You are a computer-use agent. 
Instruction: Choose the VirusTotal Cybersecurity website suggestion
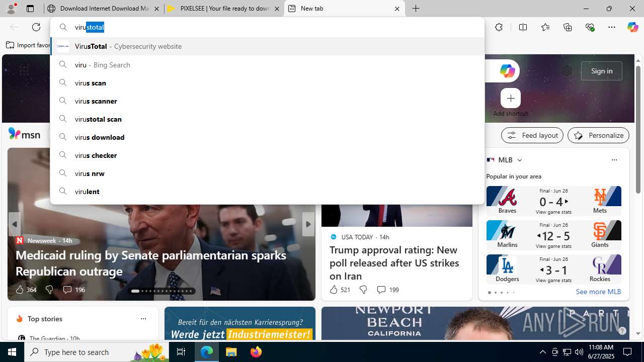[267, 46]
